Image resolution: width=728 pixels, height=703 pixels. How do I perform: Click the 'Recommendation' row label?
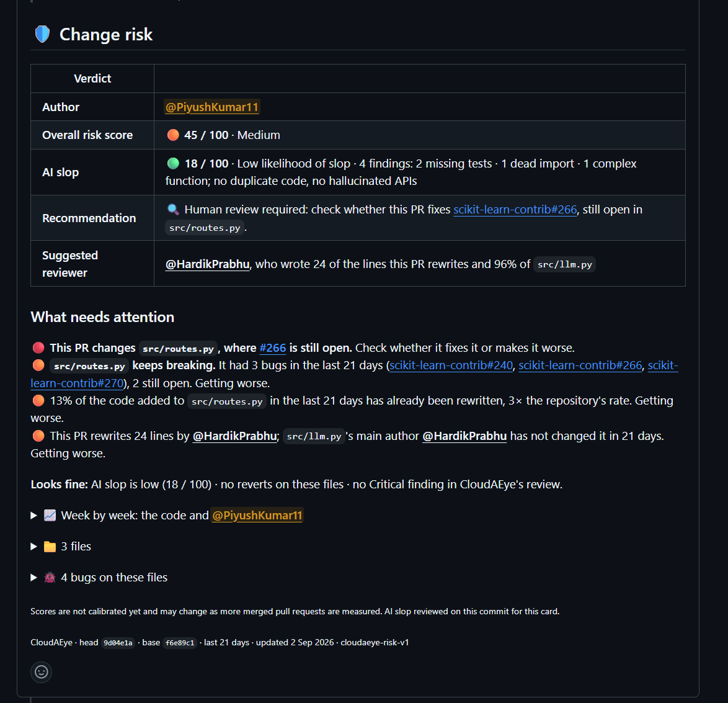(89, 218)
